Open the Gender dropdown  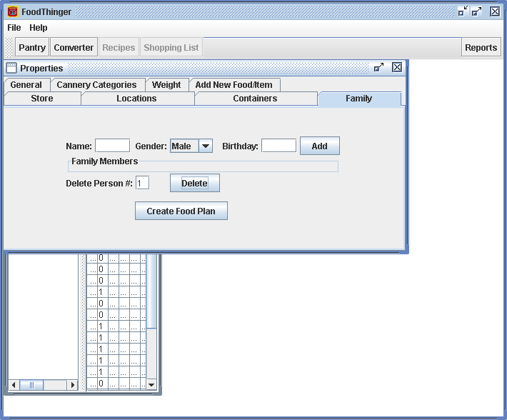pos(206,146)
